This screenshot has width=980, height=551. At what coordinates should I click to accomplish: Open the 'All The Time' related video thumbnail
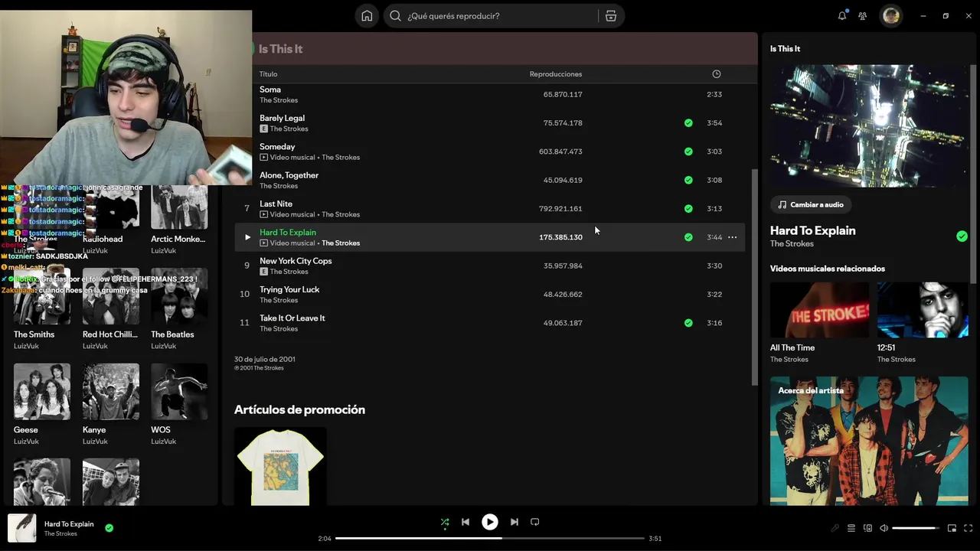(x=819, y=310)
